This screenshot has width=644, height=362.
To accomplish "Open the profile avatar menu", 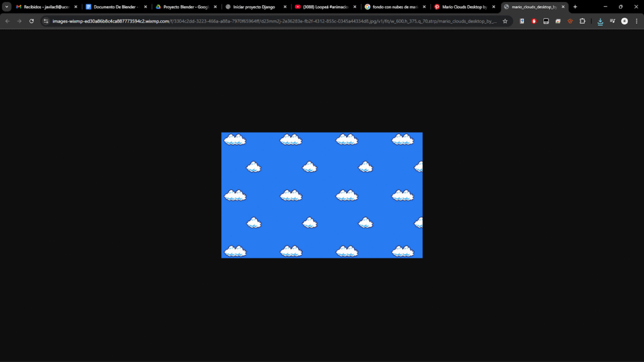I will coord(625,21).
